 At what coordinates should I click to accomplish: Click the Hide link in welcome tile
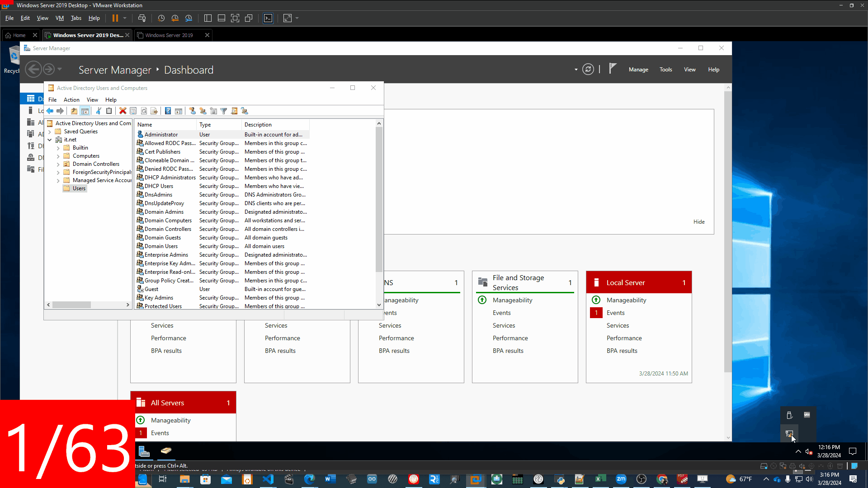pos(699,222)
